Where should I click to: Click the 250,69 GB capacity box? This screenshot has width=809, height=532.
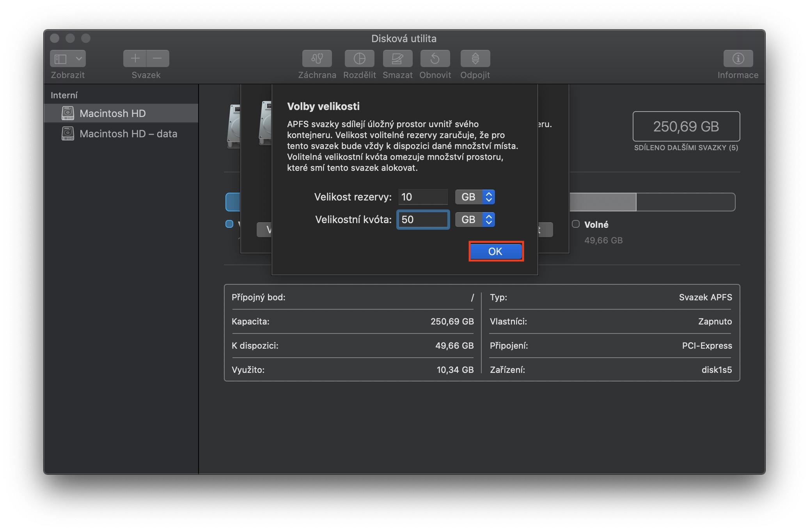686,126
